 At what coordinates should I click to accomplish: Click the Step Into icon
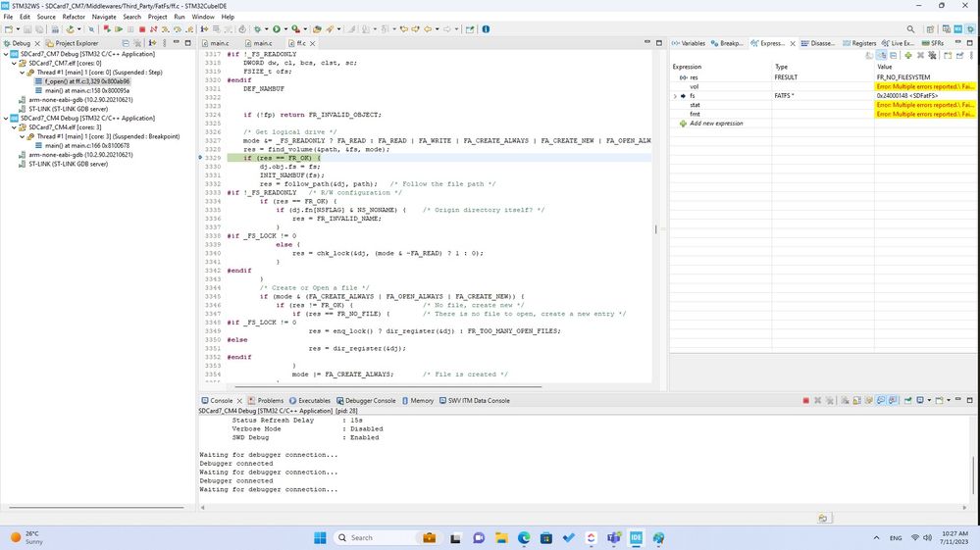[x=165, y=28]
